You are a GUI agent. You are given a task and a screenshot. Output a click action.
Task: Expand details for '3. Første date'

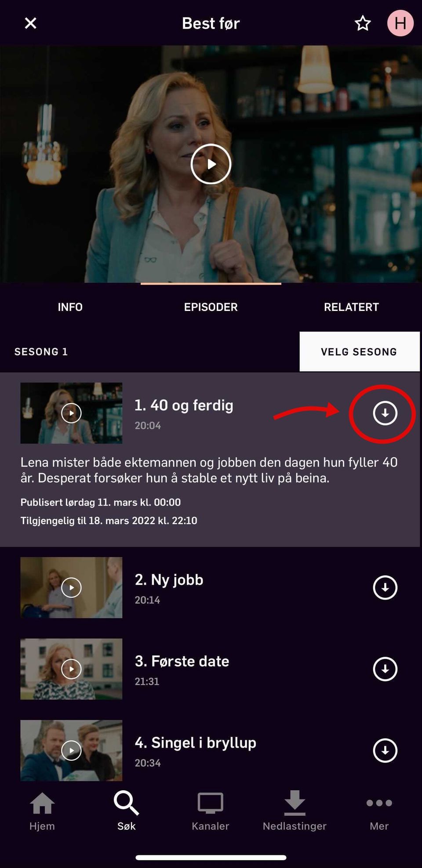[x=182, y=661]
